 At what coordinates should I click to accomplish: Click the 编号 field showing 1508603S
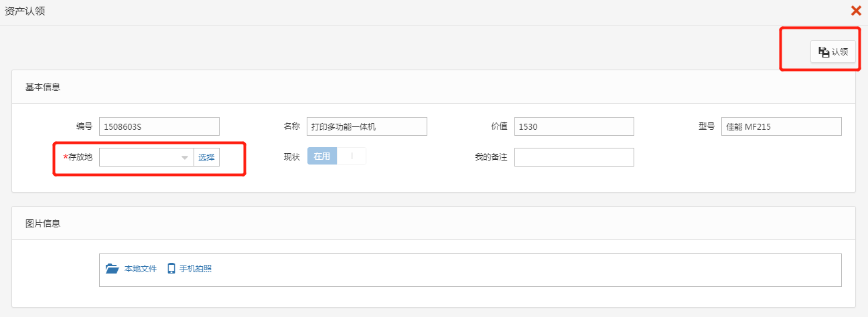pyautogui.click(x=159, y=126)
